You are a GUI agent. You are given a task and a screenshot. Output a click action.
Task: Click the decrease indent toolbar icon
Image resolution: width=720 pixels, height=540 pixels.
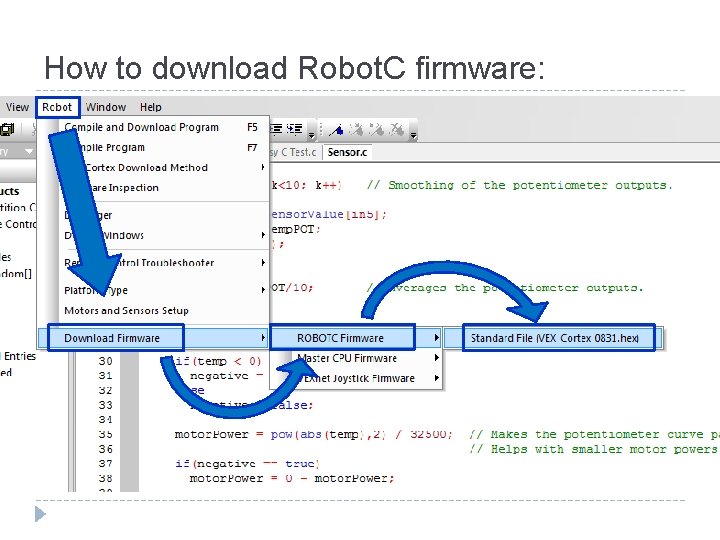(x=276, y=129)
